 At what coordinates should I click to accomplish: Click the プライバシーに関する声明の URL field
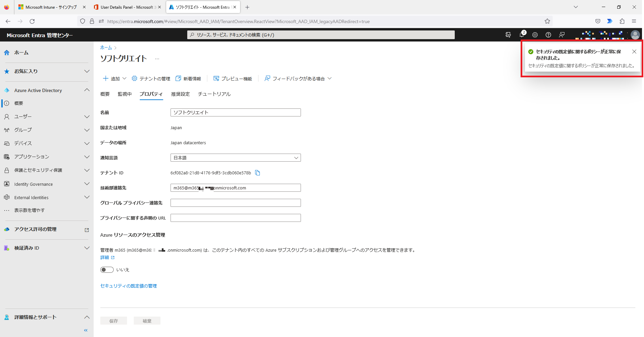[x=236, y=218]
